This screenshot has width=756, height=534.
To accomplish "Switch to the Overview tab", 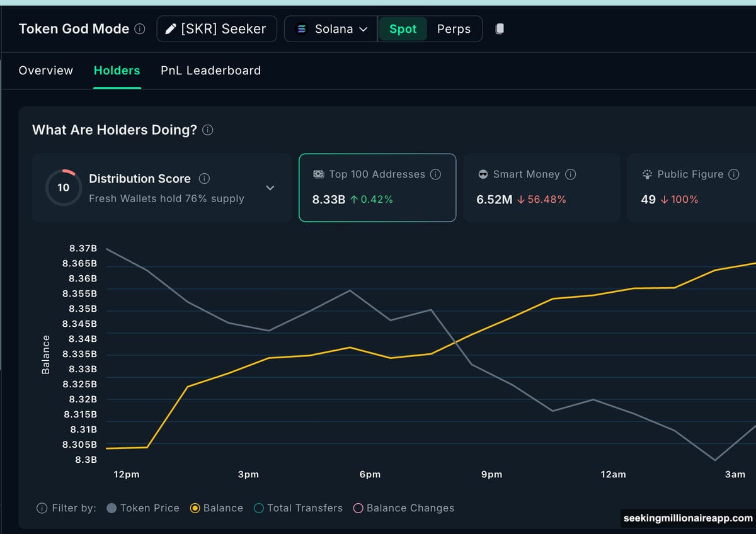I will coord(45,71).
